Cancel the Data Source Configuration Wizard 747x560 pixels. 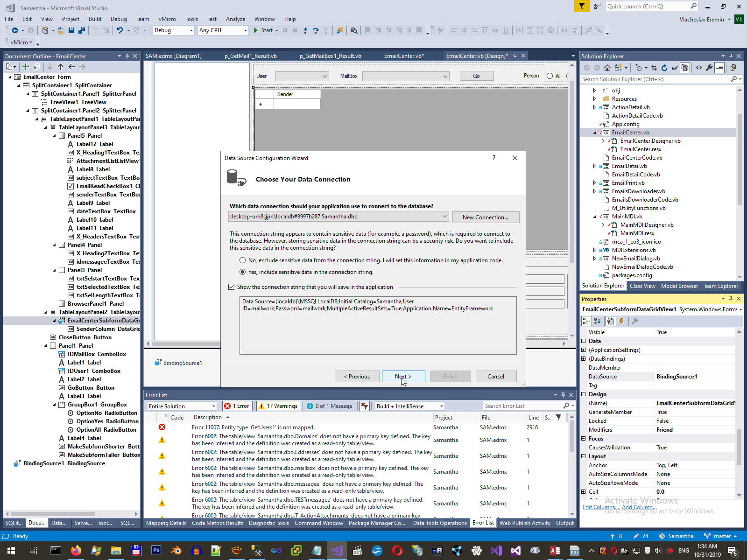click(496, 377)
